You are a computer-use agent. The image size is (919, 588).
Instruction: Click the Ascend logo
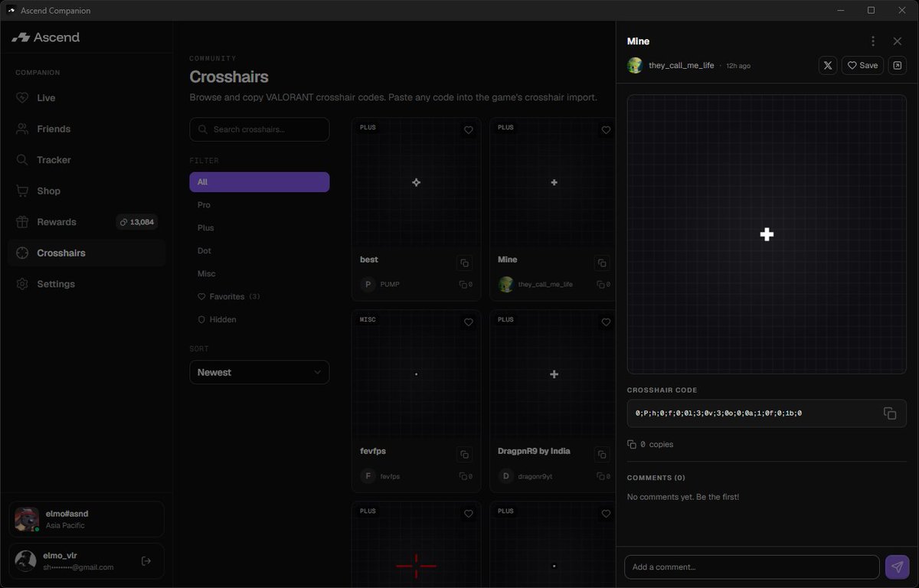(x=45, y=38)
